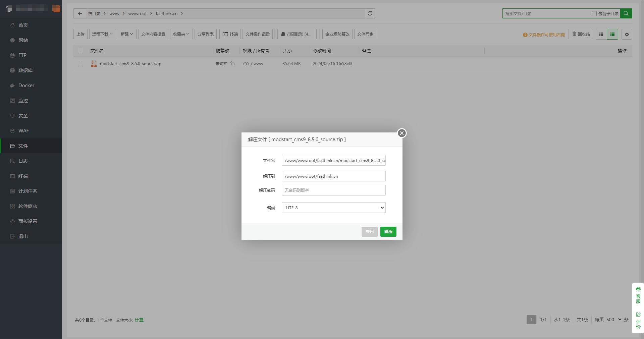Close the 解压文件 dialog with X
Screen dimensions: 644x339
pyautogui.click(x=402, y=133)
